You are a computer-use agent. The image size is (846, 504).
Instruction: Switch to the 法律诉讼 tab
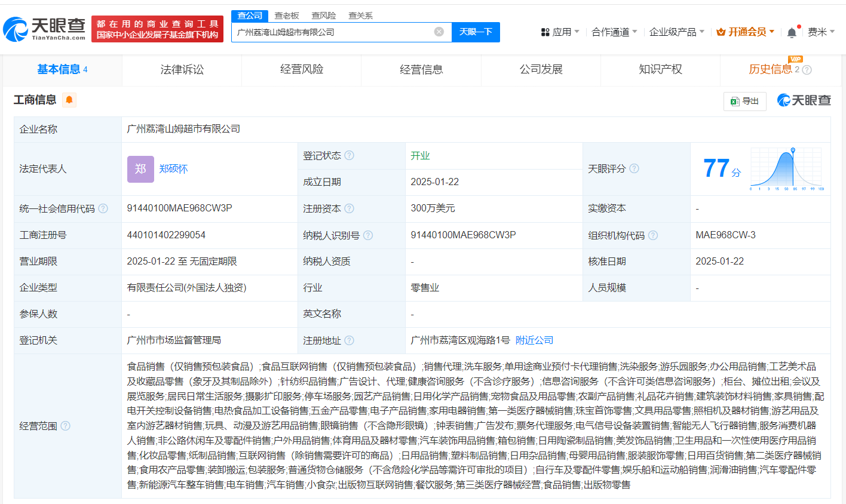point(182,70)
